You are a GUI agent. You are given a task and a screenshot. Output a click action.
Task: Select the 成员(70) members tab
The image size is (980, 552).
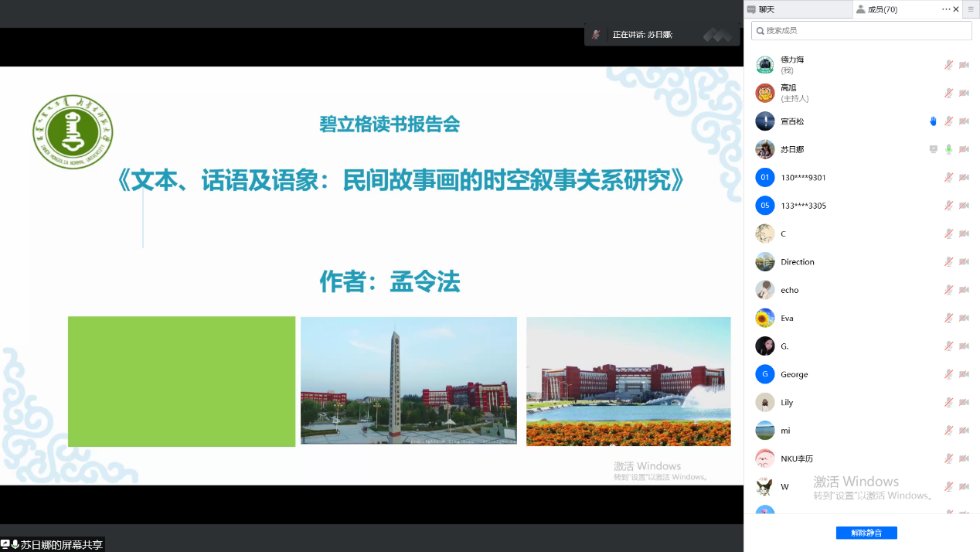point(881,9)
